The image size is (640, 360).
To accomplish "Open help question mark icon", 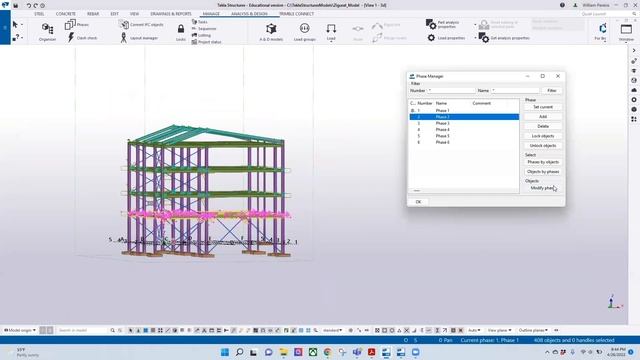I will tap(562, 5).
